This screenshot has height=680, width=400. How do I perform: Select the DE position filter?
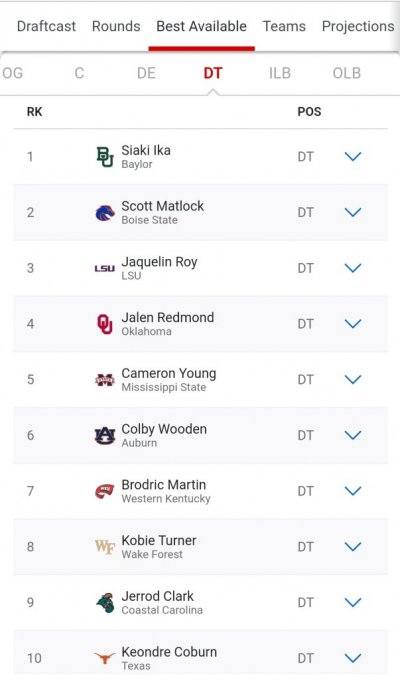click(x=146, y=73)
